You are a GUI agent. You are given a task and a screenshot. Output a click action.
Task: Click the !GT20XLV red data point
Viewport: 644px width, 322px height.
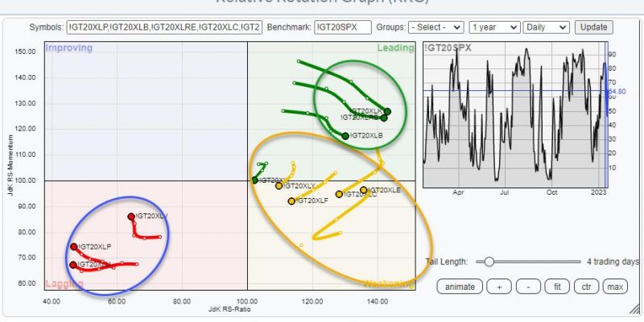(131, 217)
